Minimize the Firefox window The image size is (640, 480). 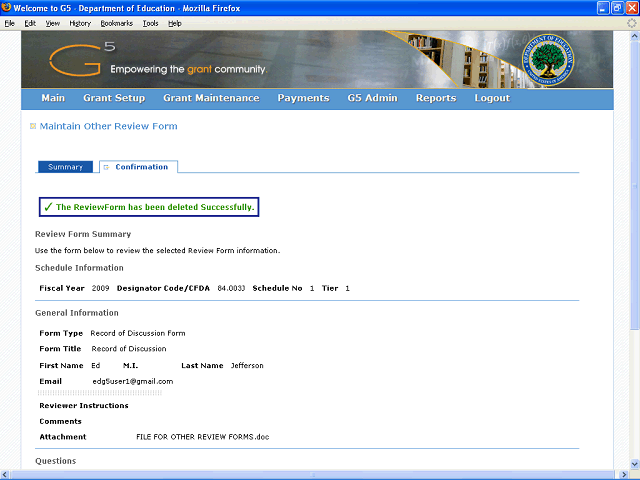[603, 8]
